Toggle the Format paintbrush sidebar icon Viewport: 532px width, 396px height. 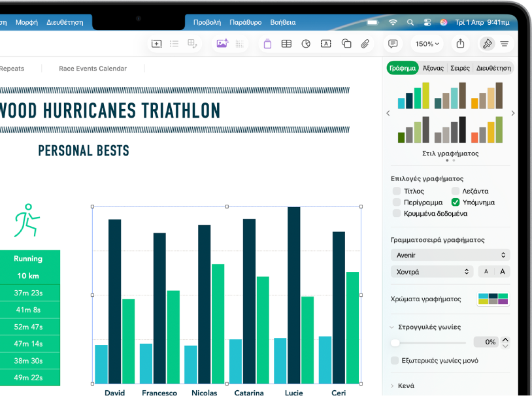pyautogui.click(x=487, y=44)
